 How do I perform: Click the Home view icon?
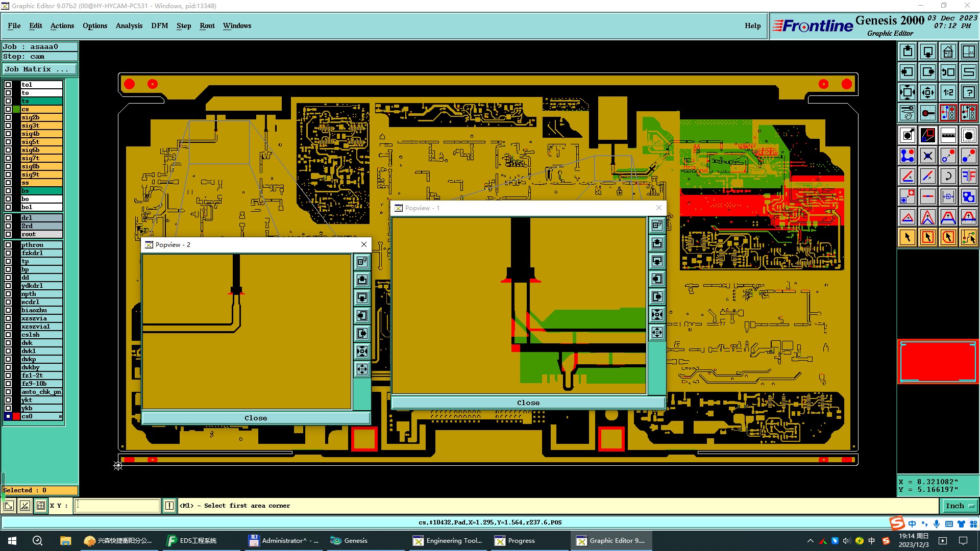tap(948, 52)
